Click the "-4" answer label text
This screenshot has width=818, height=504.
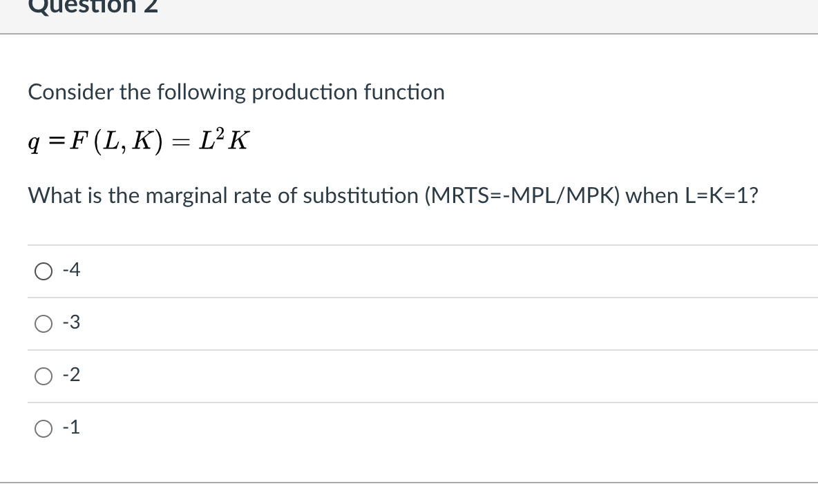71,271
